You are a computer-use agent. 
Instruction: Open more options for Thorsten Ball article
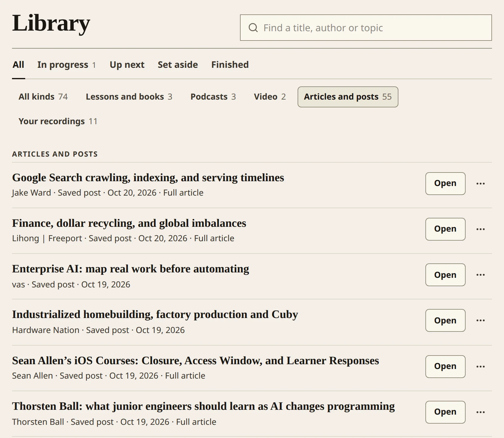click(481, 412)
